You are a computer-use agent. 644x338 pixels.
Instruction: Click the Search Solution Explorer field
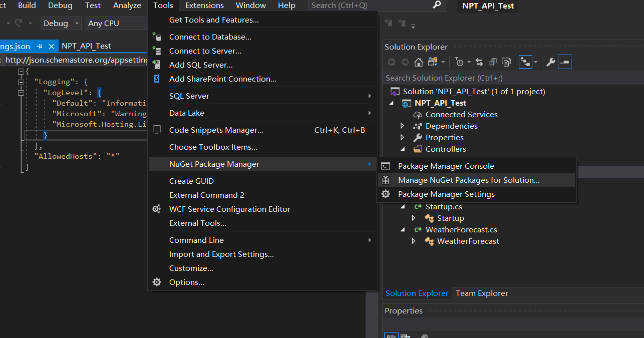tap(513, 78)
